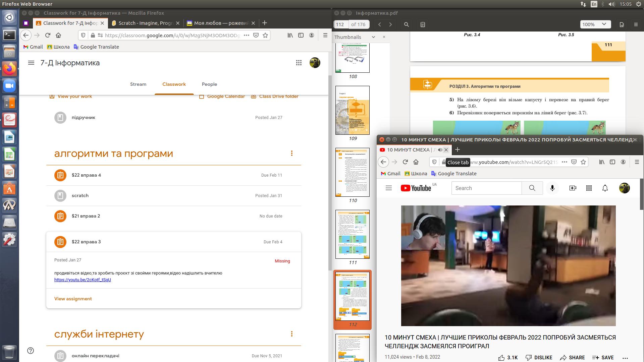Toggle Firefox sidebar view in Classroom window
The height and width of the screenshot is (362, 644).
point(301,35)
